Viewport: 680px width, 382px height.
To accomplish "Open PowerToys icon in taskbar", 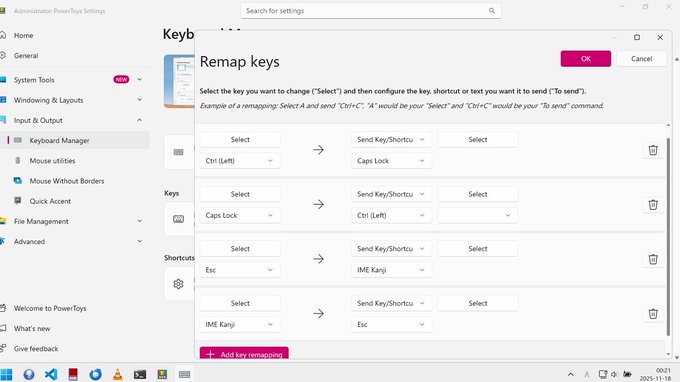I will coord(162,374).
